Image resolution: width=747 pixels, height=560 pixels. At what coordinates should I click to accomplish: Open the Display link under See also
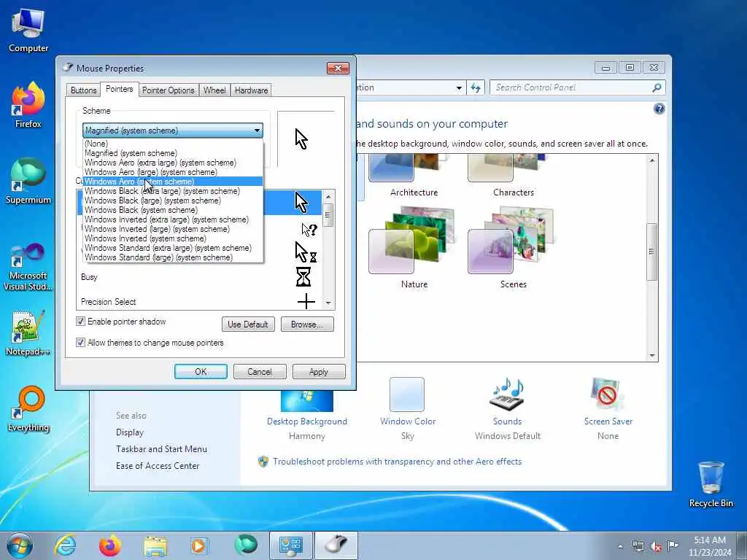(130, 432)
